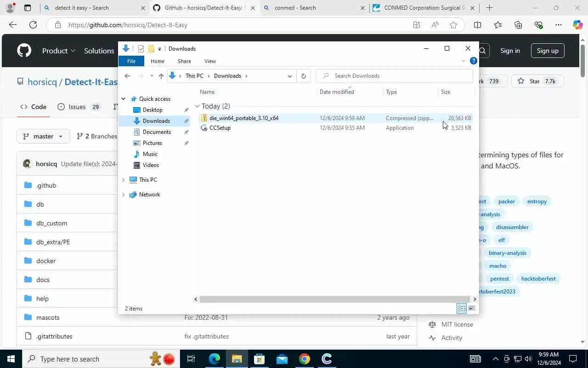Open Edge Favorites list icon
The image size is (588, 368).
(498, 25)
